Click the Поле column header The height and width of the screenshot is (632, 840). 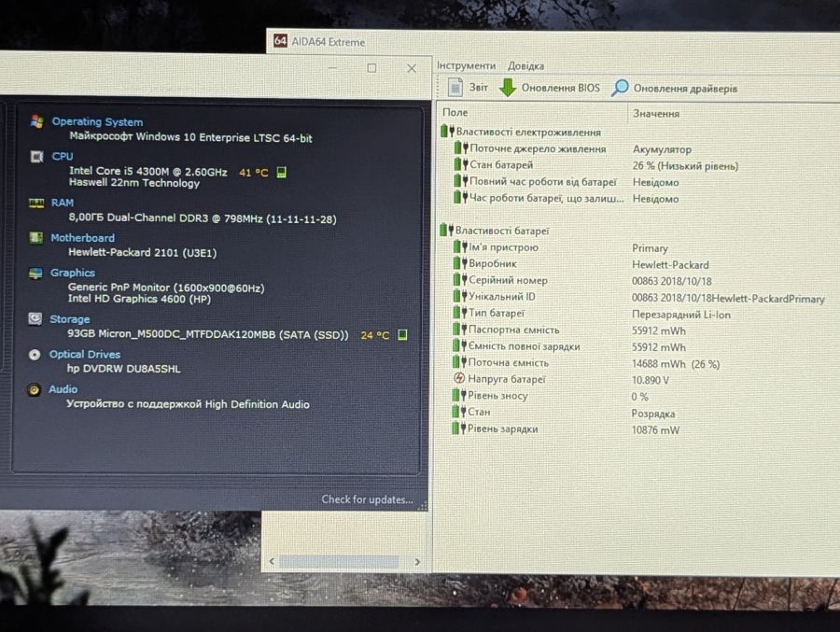(455, 113)
